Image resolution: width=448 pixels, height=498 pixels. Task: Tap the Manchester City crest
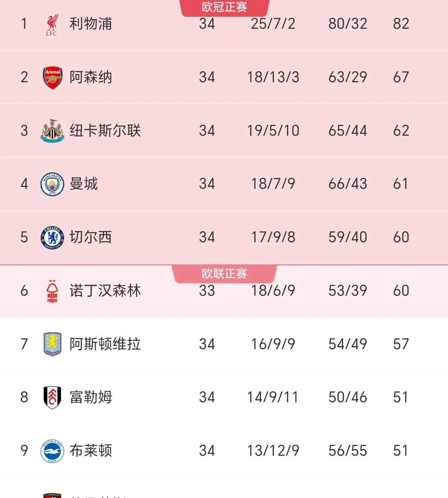[52, 184]
